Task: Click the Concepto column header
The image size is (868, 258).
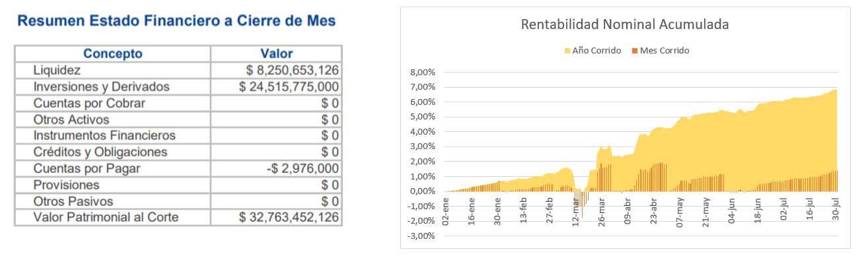Action: pos(113,54)
